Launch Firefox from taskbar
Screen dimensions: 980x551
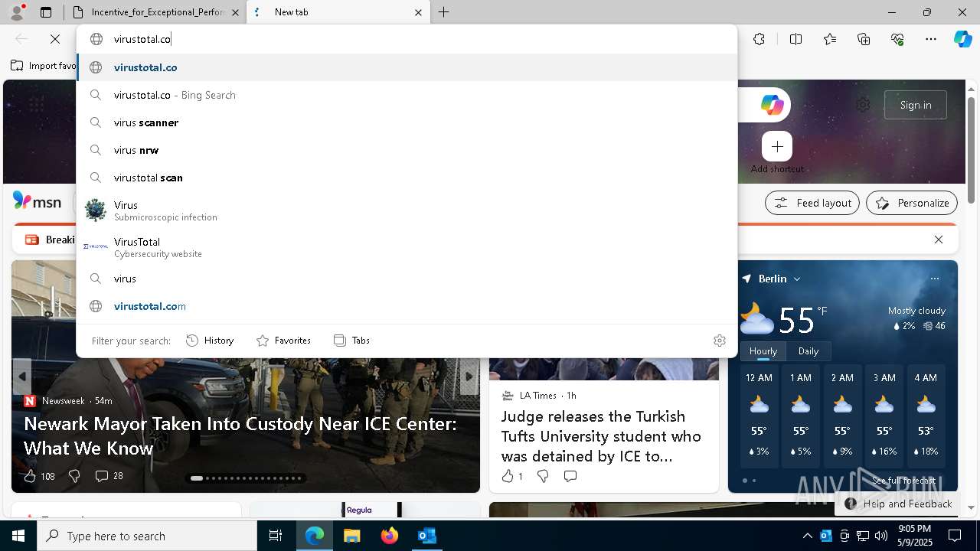[x=389, y=536]
